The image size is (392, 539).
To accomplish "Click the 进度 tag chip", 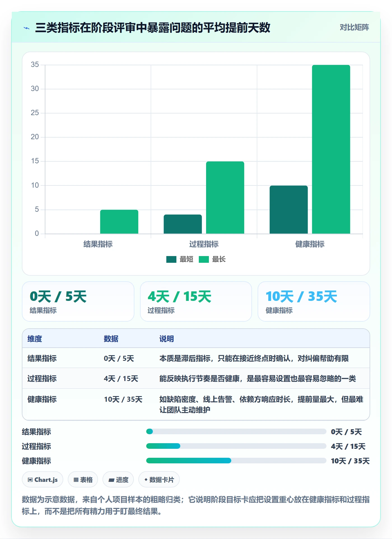I will [x=118, y=480].
